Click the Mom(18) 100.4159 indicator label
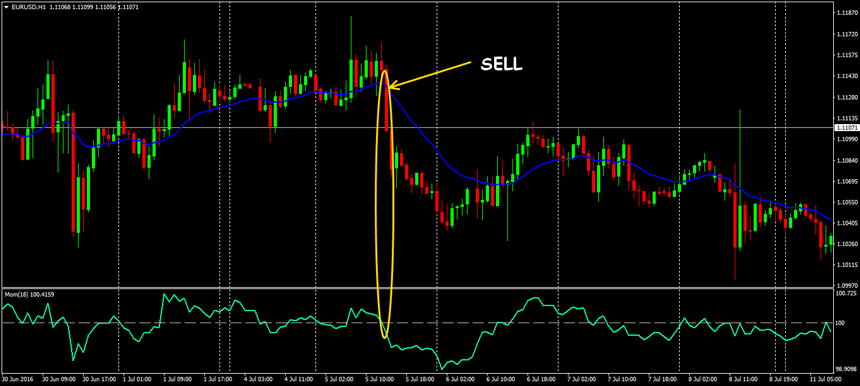 (x=30, y=294)
